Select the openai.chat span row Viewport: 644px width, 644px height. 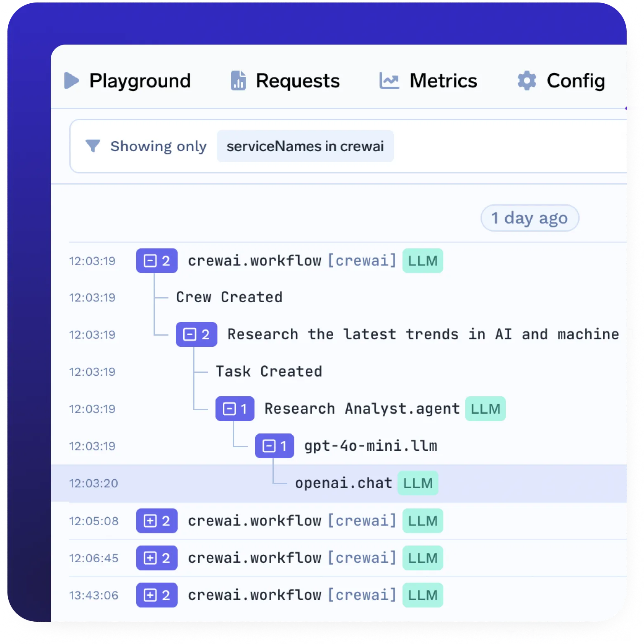click(x=339, y=483)
